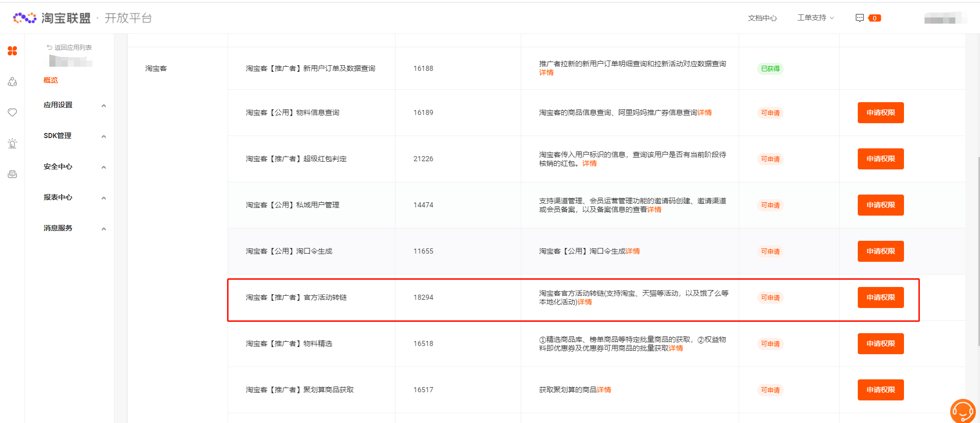Select 概览 in the side menu

click(51, 80)
